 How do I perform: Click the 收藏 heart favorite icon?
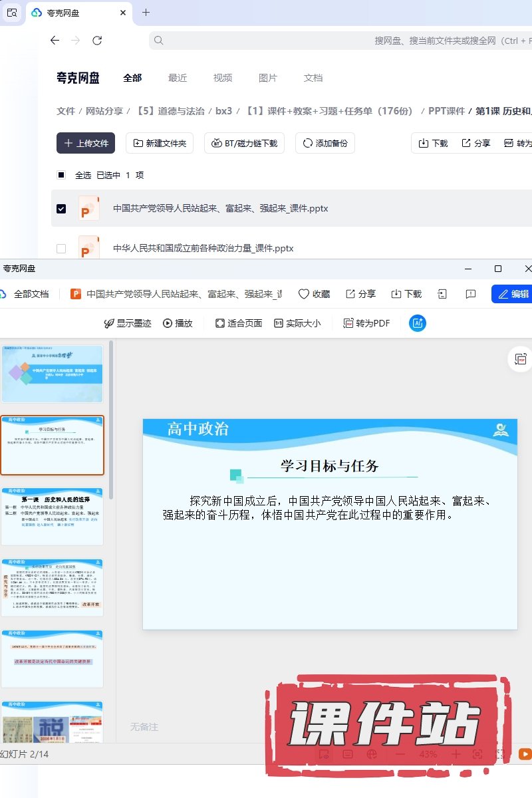[304, 294]
